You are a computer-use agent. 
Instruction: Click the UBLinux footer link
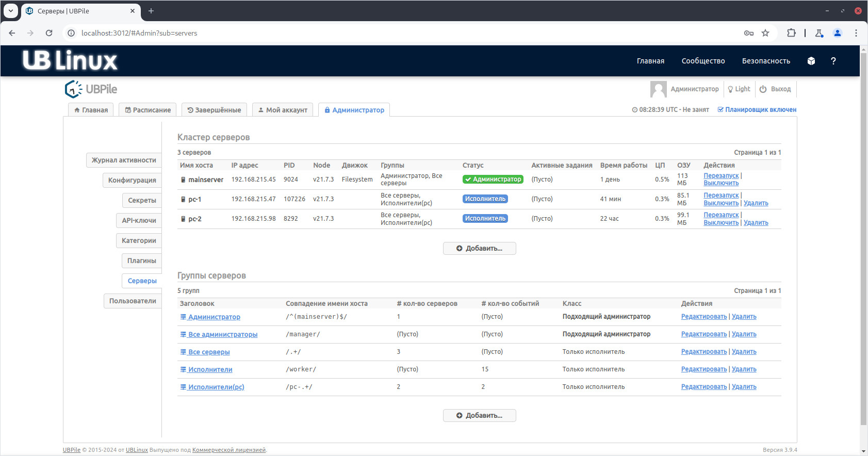coord(137,450)
